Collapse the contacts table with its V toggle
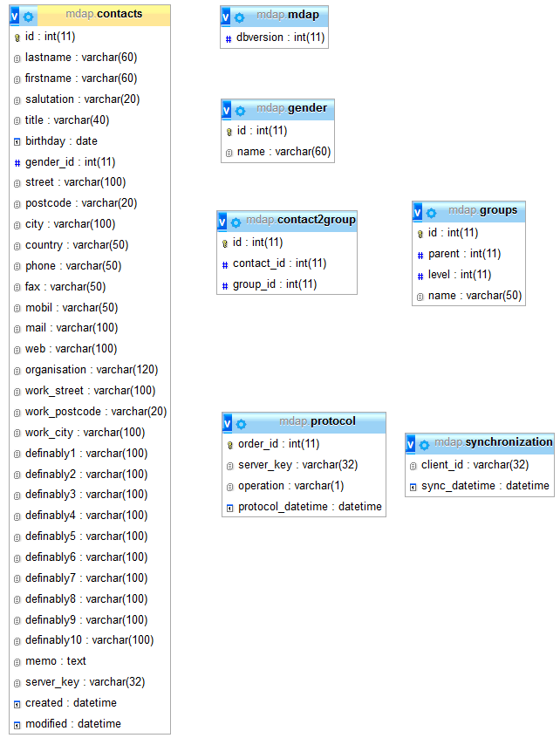Viewport: 560px width, 738px height. [x=15, y=17]
